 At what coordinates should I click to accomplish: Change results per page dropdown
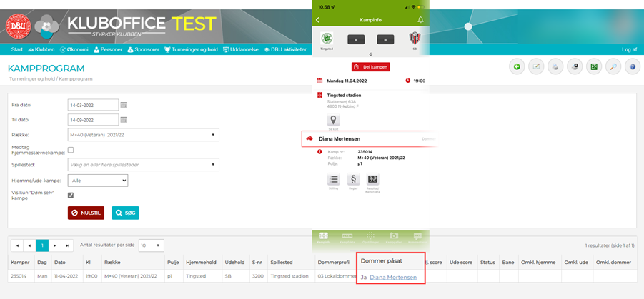coord(151,245)
